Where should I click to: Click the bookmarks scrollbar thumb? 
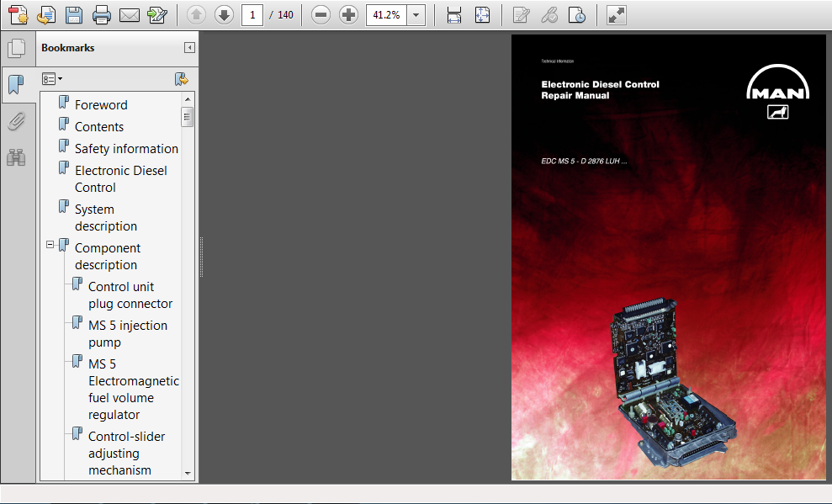click(187, 117)
